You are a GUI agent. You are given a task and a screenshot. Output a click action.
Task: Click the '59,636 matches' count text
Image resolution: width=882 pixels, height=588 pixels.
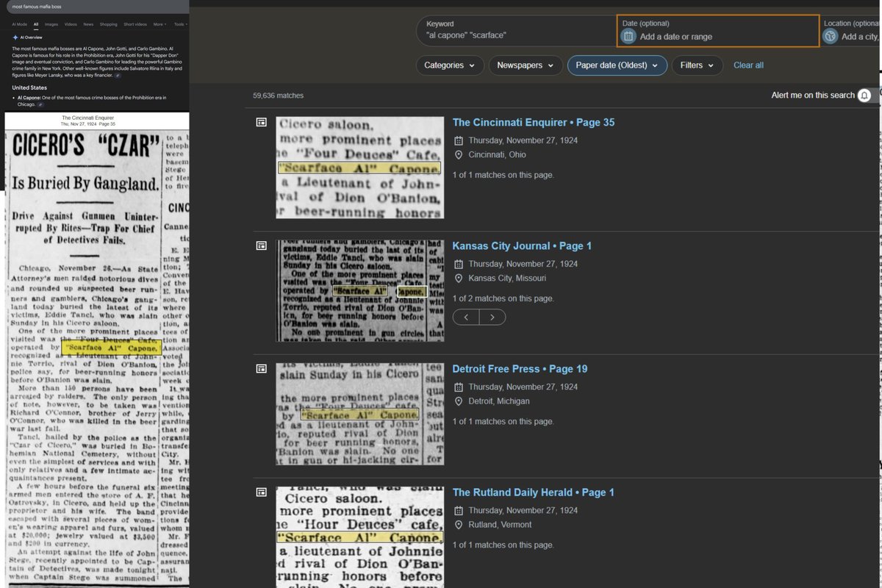[x=278, y=96]
